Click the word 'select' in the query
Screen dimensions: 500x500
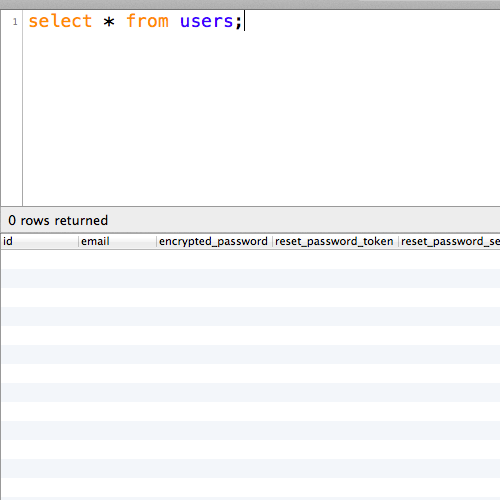pos(60,21)
